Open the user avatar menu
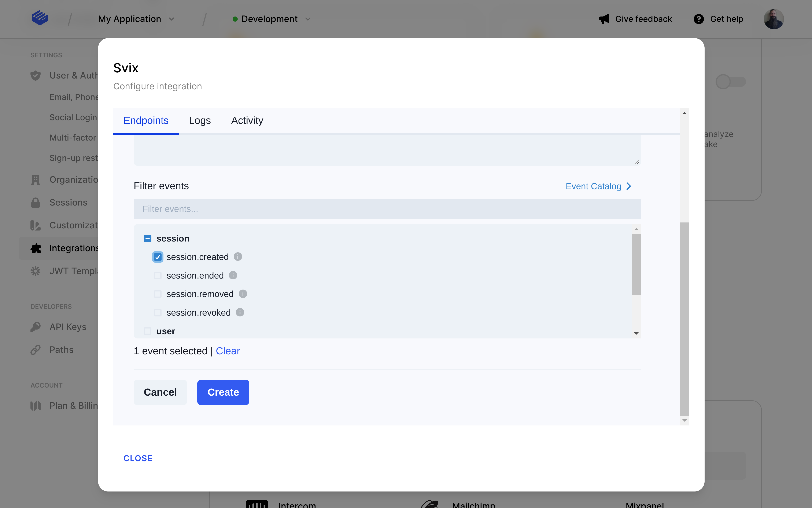Image resolution: width=812 pixels, height=508 pixels. (x=774, y=19)
